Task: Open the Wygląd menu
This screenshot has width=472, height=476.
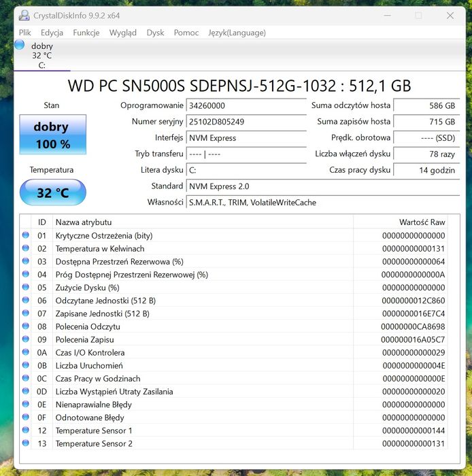Action: point(123,33)
